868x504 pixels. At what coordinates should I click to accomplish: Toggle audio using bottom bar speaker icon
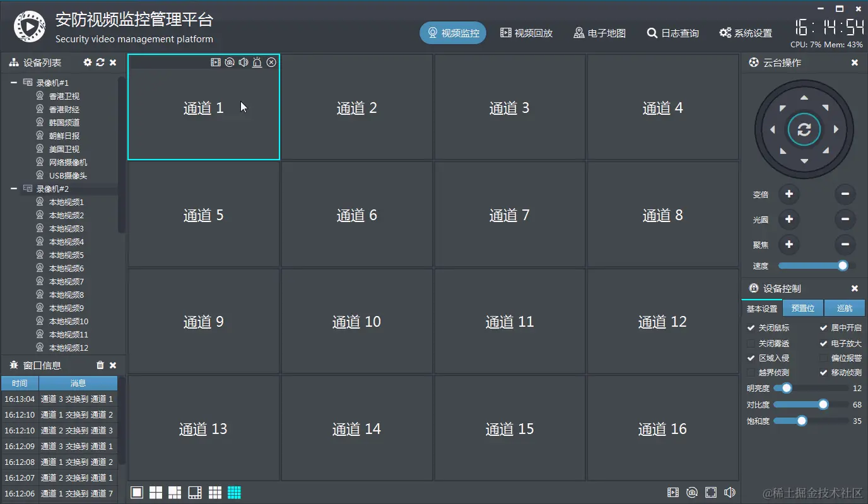click(730, 492)
